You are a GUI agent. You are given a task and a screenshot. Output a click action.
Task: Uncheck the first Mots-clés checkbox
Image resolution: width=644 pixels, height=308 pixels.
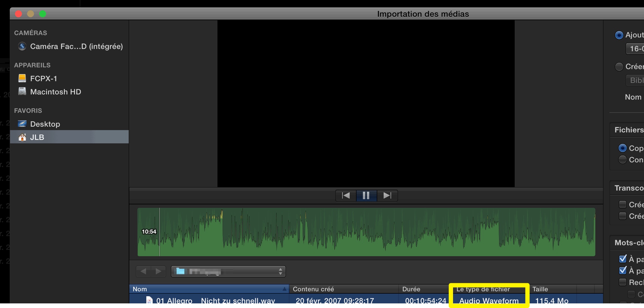(x=623, y=259)
